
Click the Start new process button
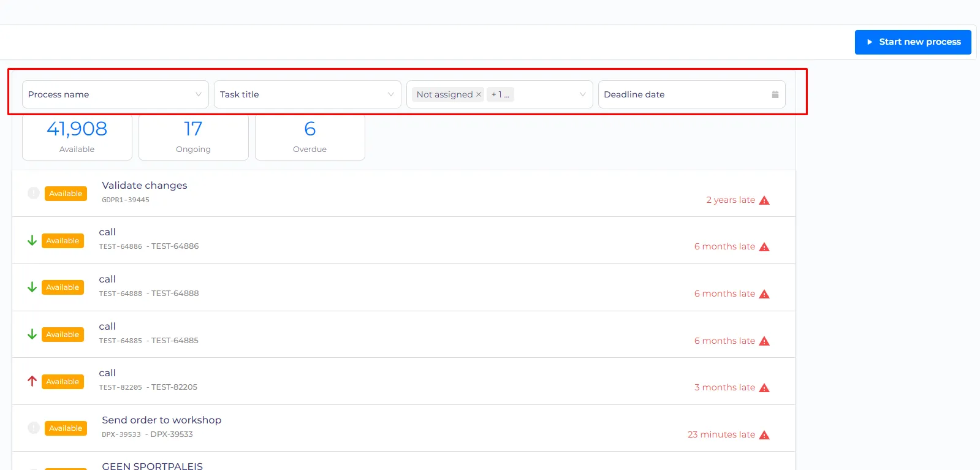click(913, 42)
